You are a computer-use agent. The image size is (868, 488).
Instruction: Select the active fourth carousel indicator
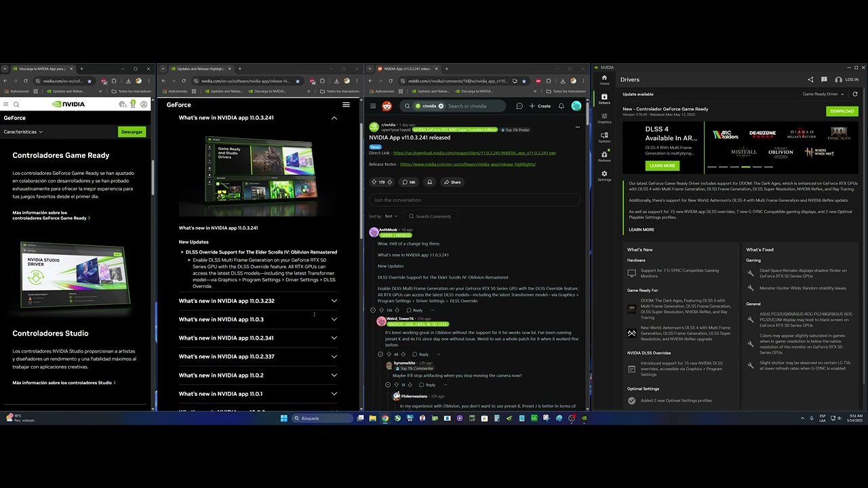[x=746, y=167]
